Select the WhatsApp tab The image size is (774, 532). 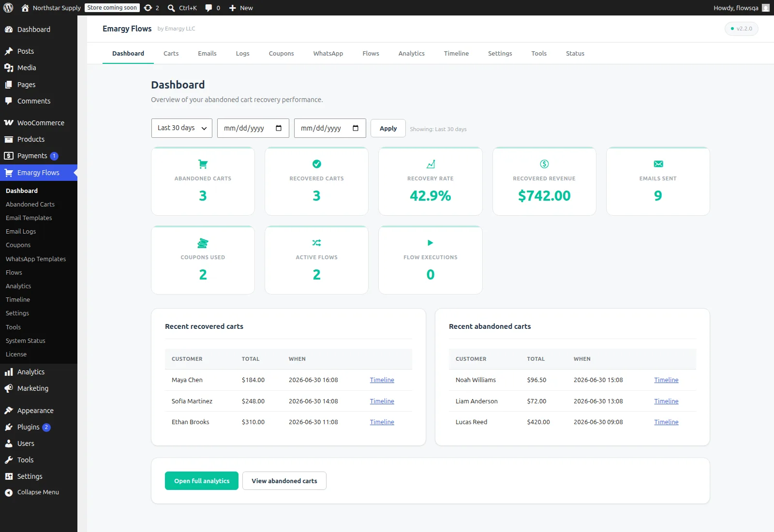tap(328, 53)
